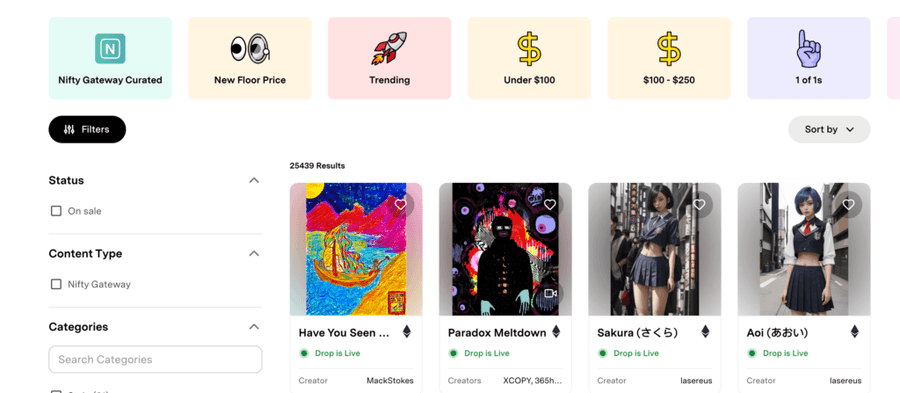Open creator MackStokes link
The image size is (900, 393).
[390, 380]
